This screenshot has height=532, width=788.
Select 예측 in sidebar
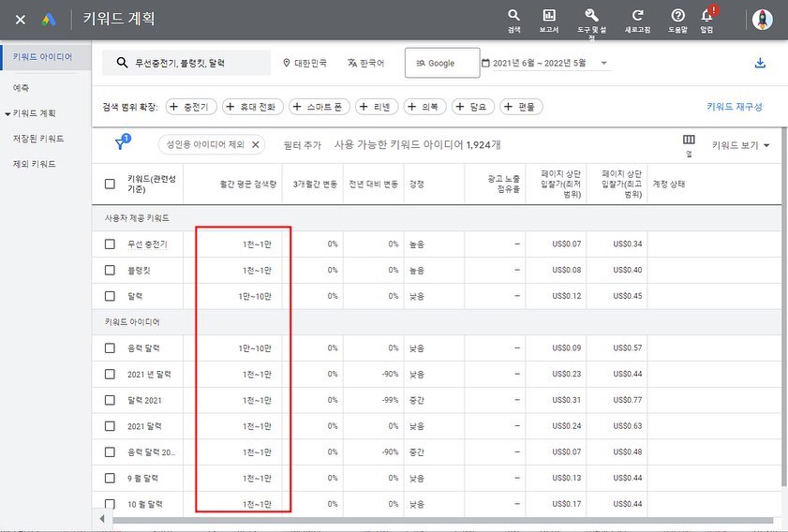[22, 88]
